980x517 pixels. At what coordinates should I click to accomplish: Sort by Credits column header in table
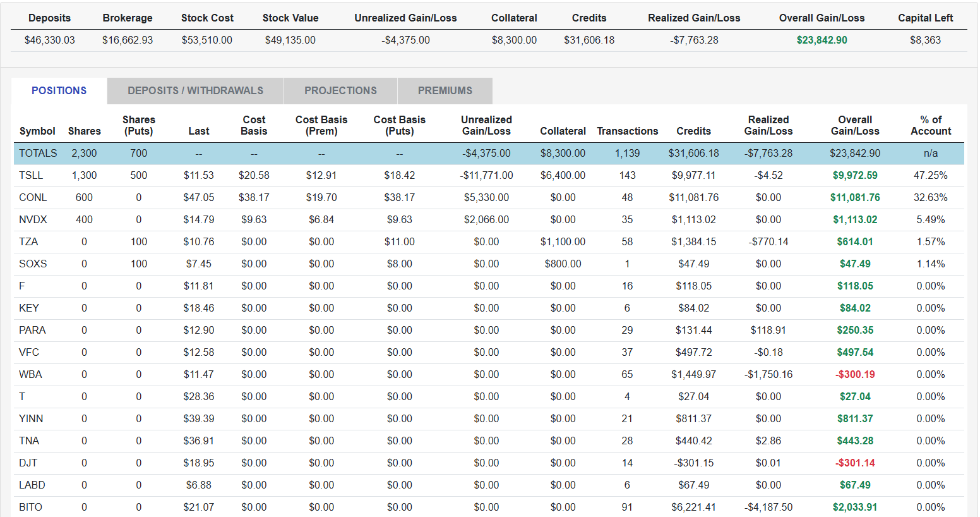(693, 131)
